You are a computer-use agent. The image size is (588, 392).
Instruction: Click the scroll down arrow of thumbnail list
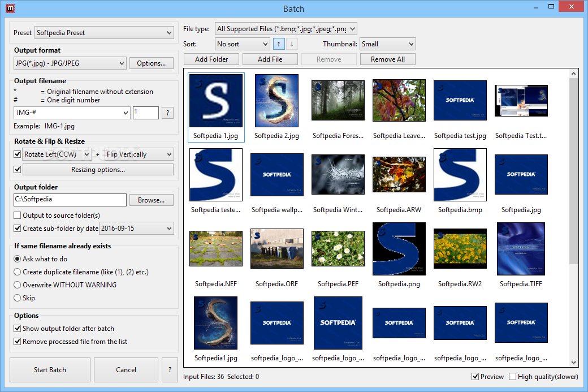573,363
